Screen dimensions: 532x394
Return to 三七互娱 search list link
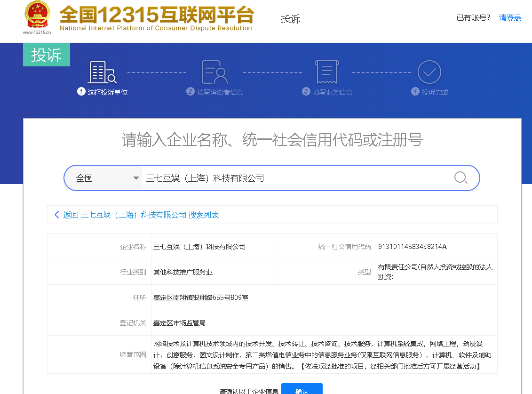141,215
